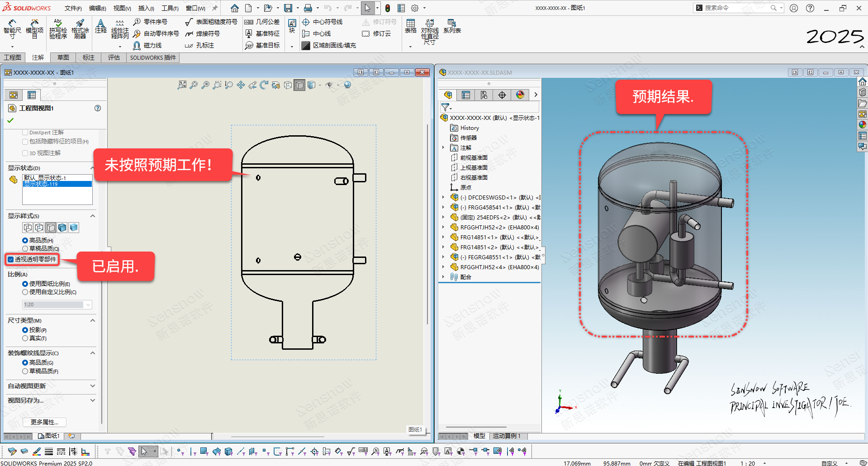Expand the DFCDESWGSD<1> tree node

click(443, 197)
